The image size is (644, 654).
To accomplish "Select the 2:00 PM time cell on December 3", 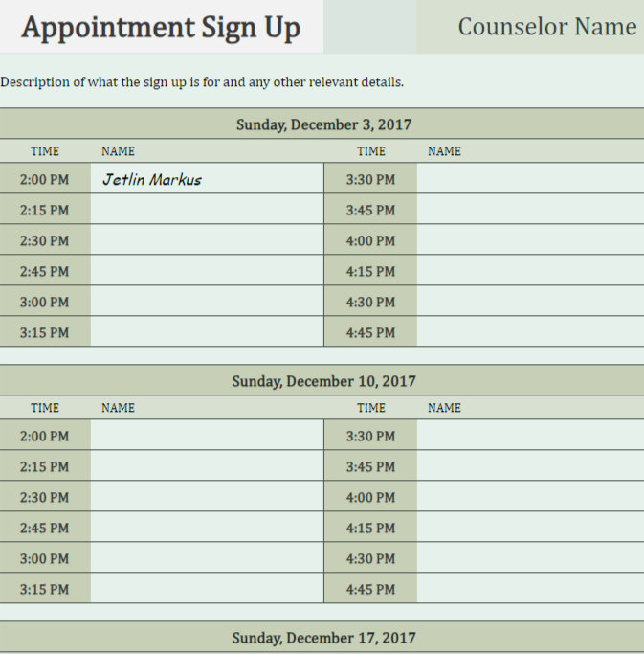I will pyautogui.click(x=45, y=179).
